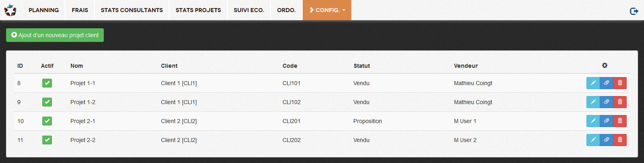Click the application logo in the navbar
This screenshot has width=644, height=163.
(10, 10)
